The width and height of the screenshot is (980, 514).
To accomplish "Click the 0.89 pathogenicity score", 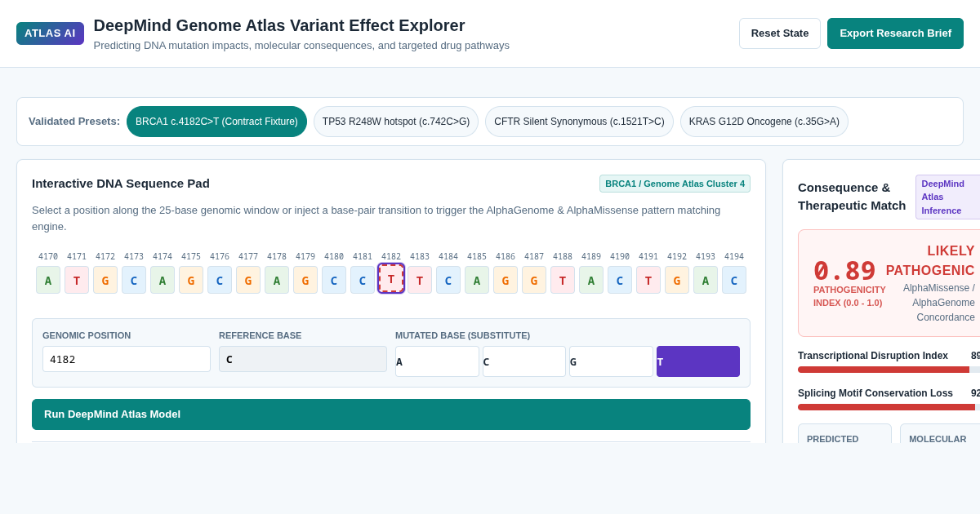I will tap(844, 270).
